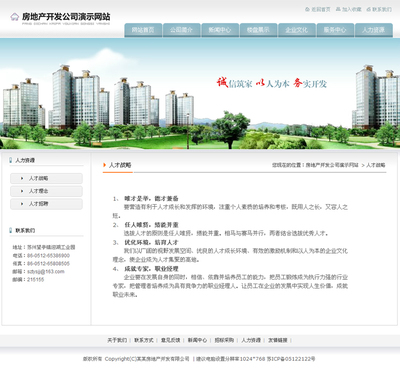Open the 公司简介 navigation tab
400x369 pixels.
click(x=182, y=30)
